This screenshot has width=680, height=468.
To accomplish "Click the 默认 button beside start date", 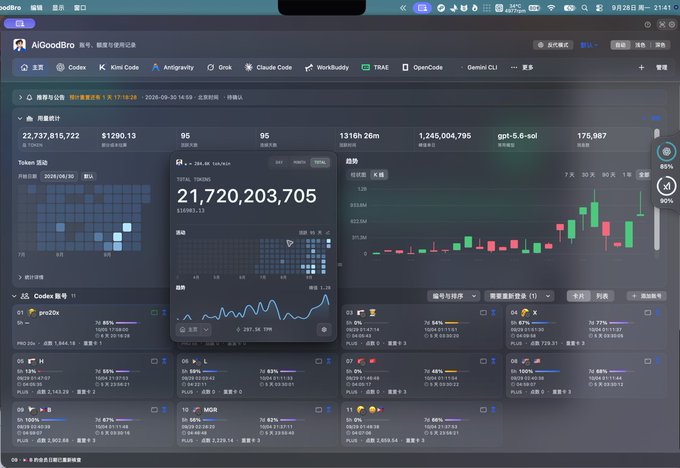I will (x=88, y=176).
